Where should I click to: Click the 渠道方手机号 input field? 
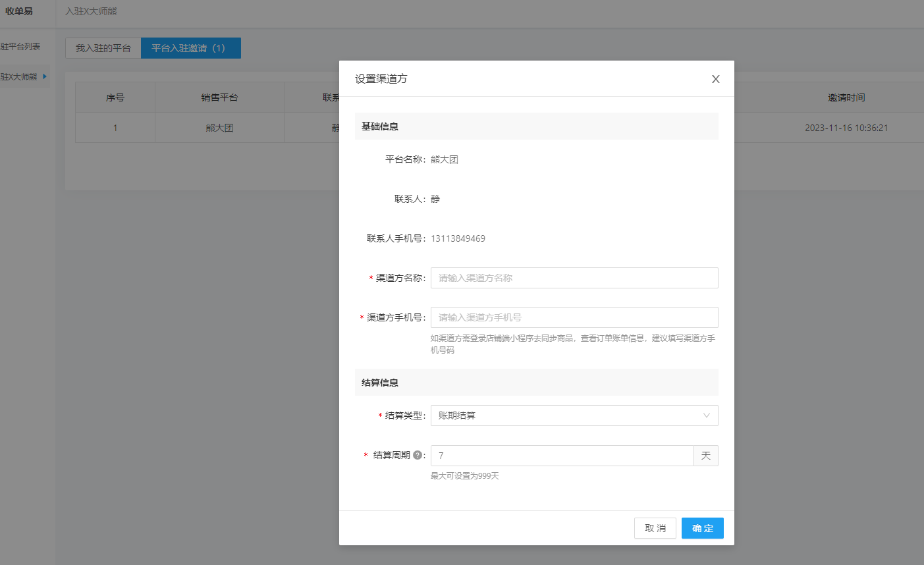coord(574,317)
